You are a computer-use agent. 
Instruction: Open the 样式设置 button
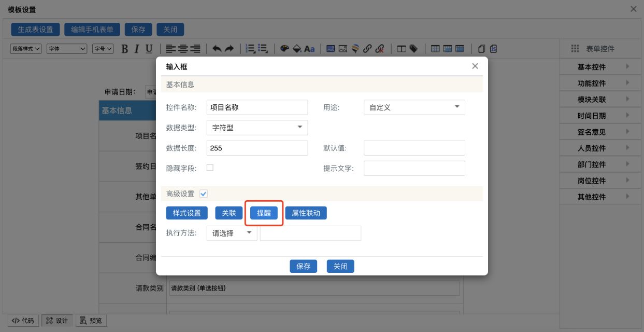tap(187, 213)
